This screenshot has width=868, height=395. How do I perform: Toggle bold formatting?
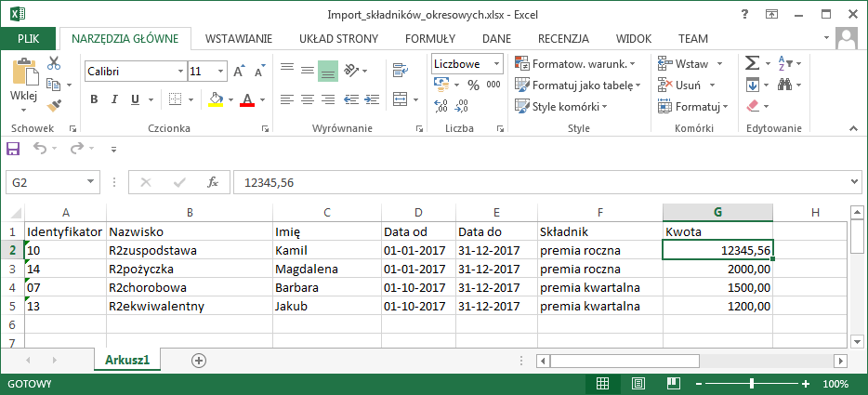click(x=94, y=99)
